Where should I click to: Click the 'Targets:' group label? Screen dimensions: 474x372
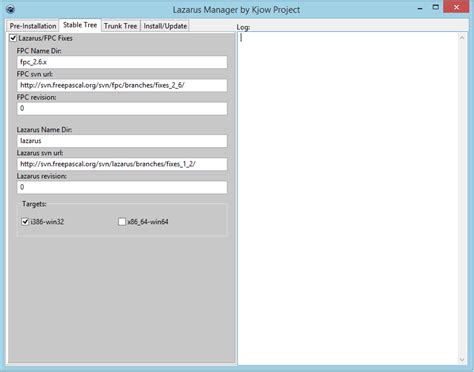34,204
